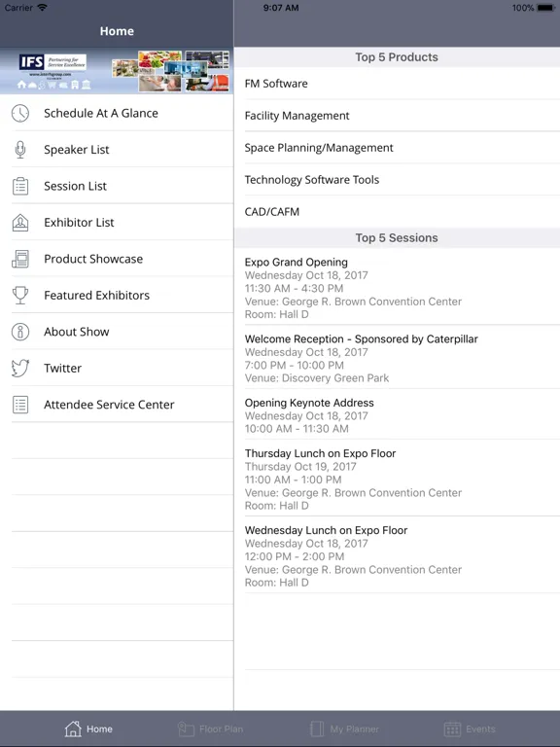560x747 pixels.
Task: Tap the Thursday Oct 19, 2017 date
Action: click(x=300, y=467)
